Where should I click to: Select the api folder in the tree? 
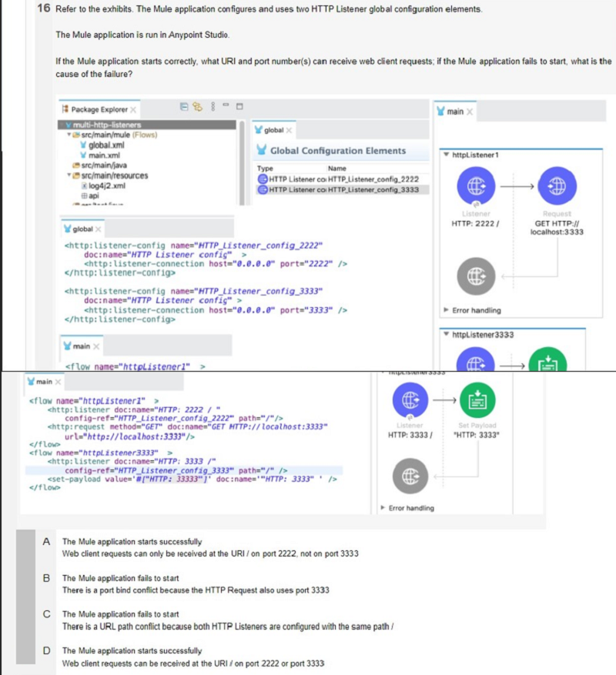90,195
